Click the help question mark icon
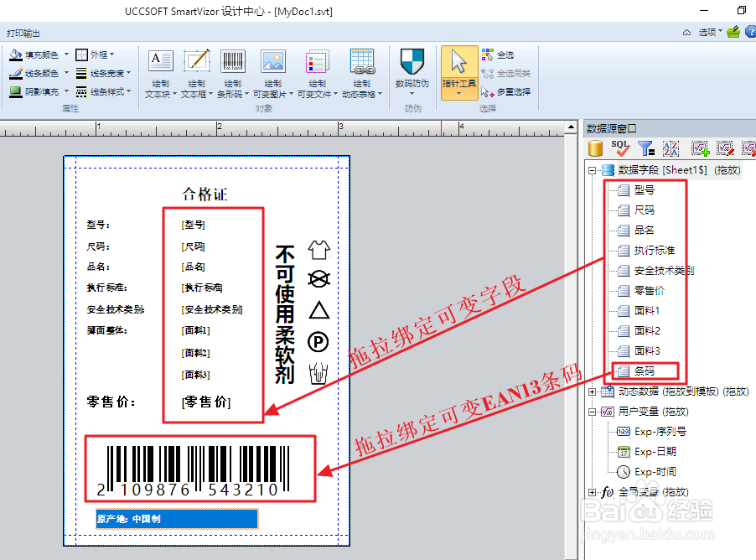Image resolution: width=756 pixels, height=560 pixels. coord(751,33)
